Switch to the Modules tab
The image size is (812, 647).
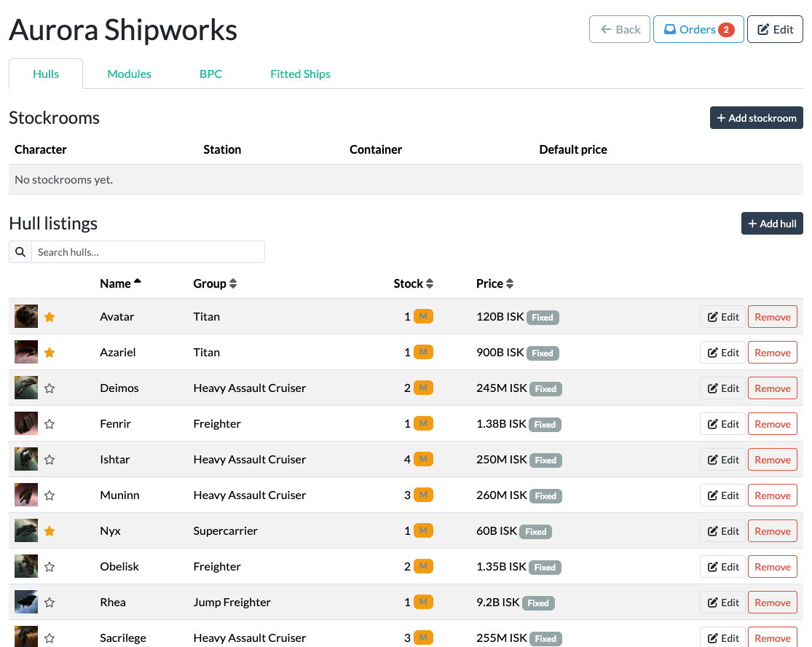[x=129, y=74]
